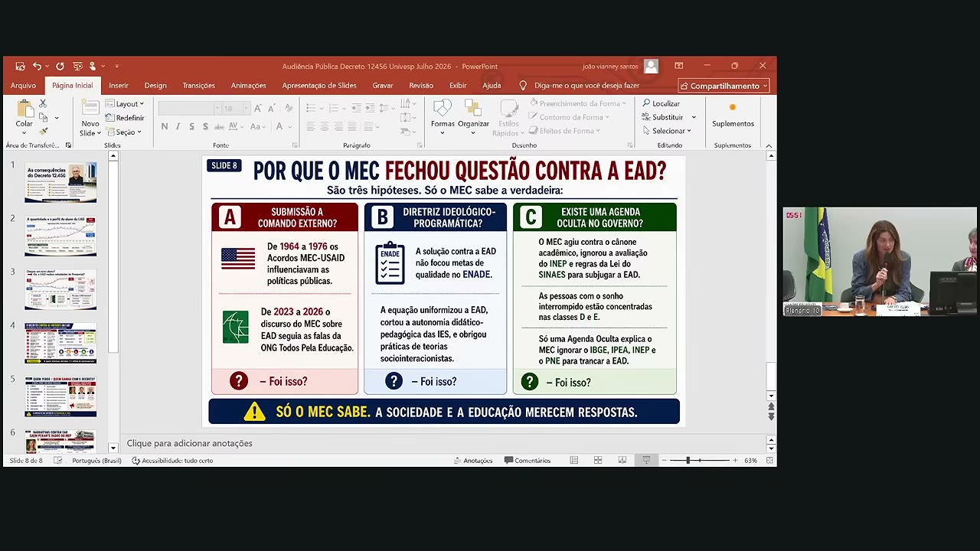Open the Transições tab
Screen dimensions: 980x551
pyautogui.click(x=198, y=86)
